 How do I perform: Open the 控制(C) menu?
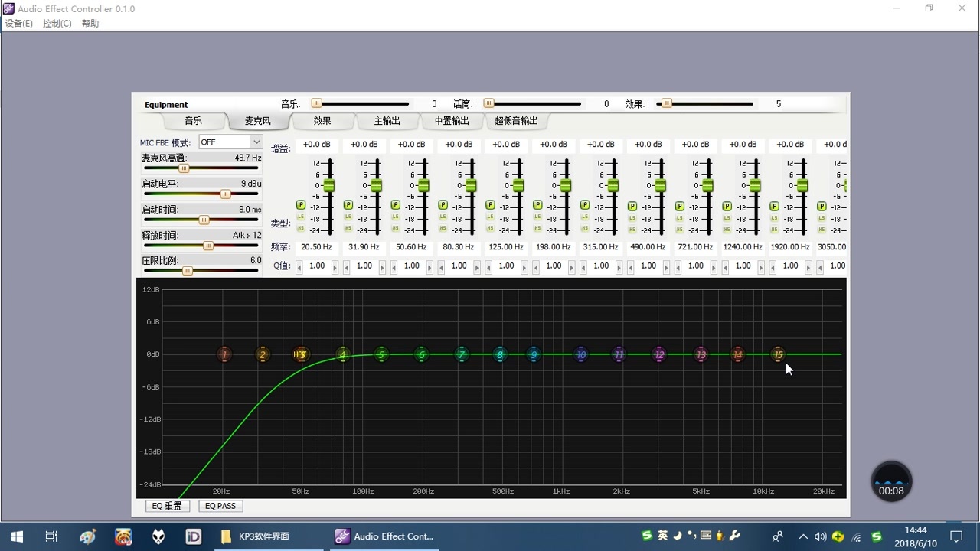coord(57,24)
